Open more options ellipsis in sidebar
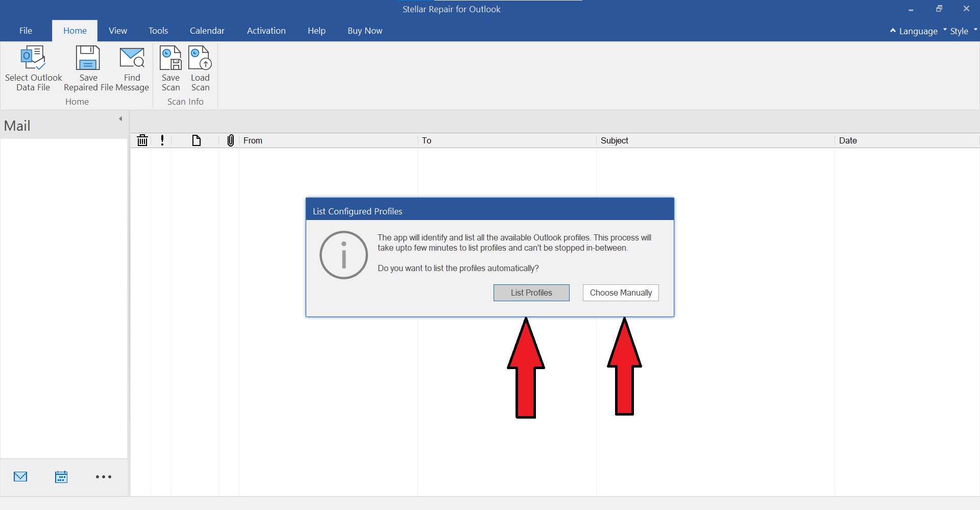Screen dimensions: 980x510 pyautogui.click(x=104, y=477)
